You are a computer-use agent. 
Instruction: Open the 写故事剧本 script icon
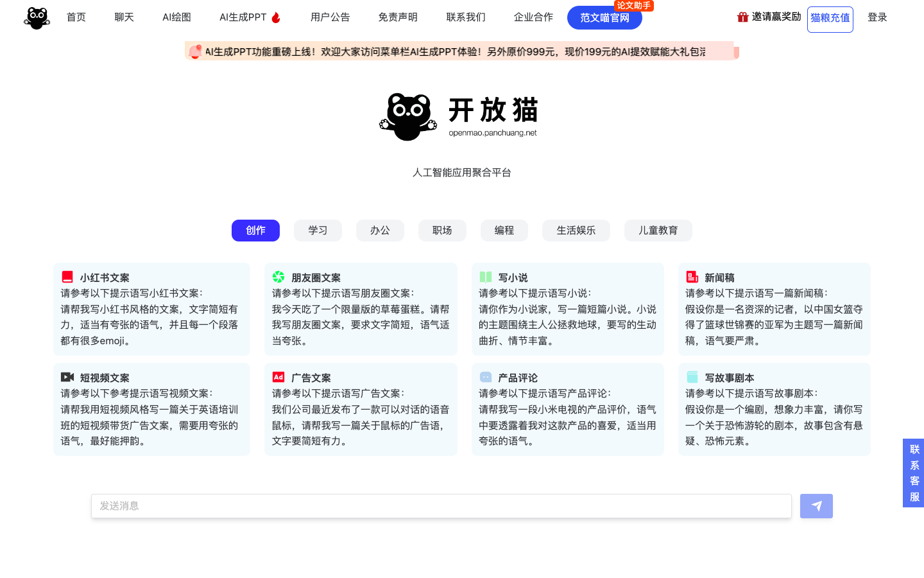pyautogui.click(x=692, y=377)
